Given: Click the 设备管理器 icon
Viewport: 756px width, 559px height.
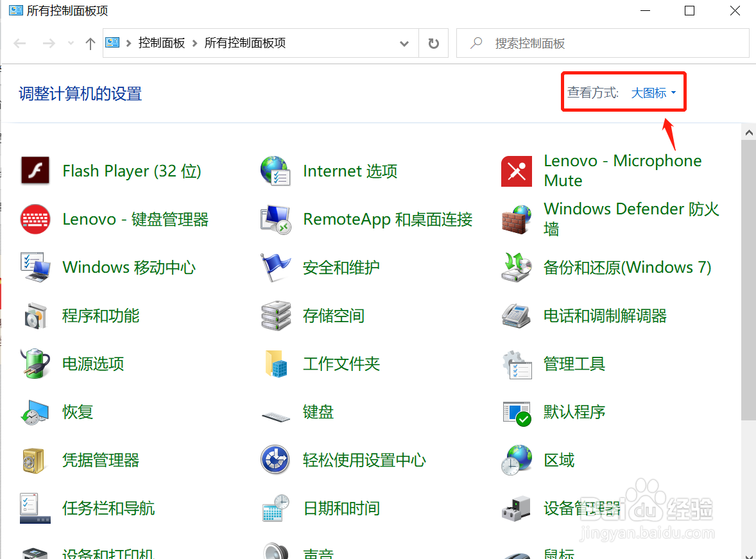Looking at the screenshot, I should click(x=517, y=510).
